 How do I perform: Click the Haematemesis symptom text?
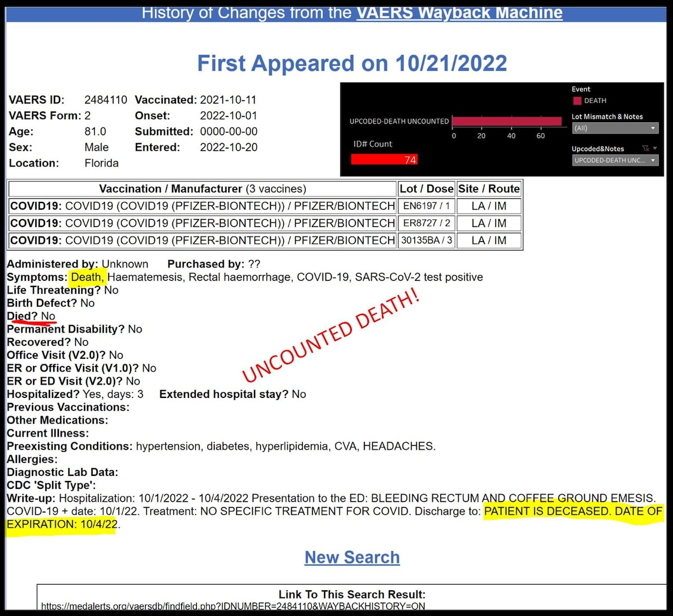pos(145,277)
